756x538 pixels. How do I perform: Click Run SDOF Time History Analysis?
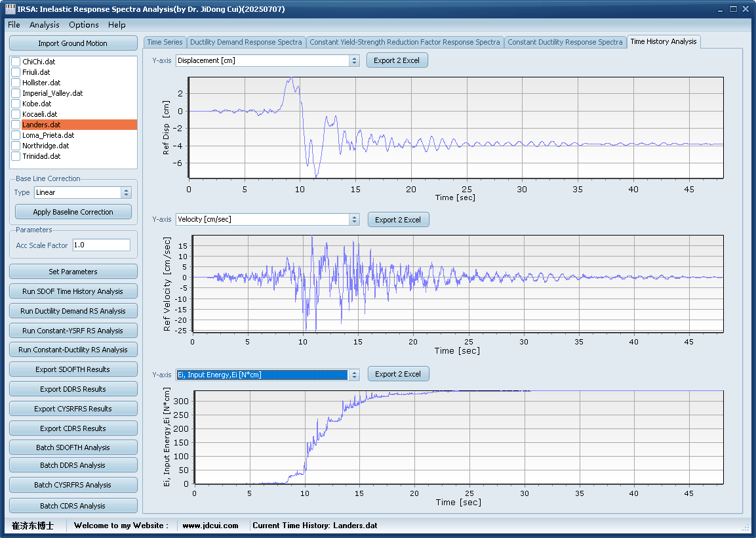click(x=73, y=291)
